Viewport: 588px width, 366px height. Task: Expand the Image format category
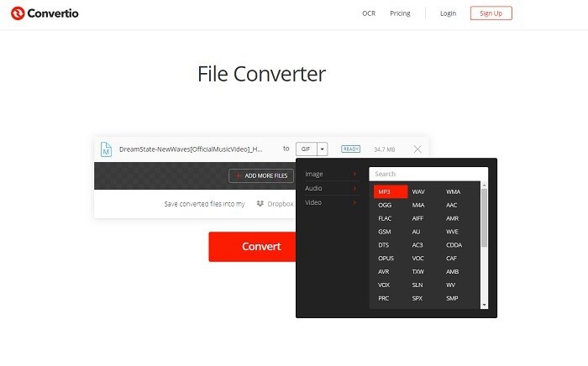click(x=333, y=175)
